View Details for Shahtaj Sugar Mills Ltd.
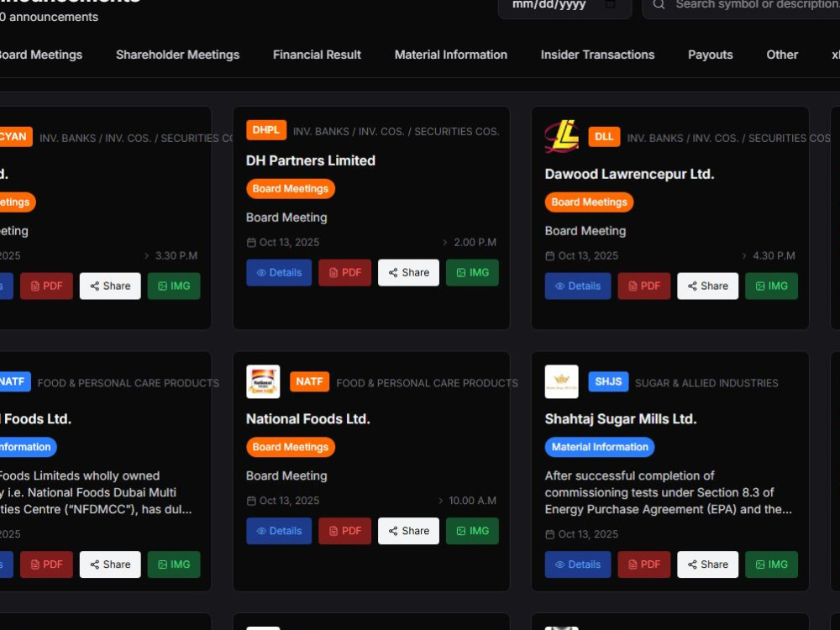 click(x=578, y=564)
